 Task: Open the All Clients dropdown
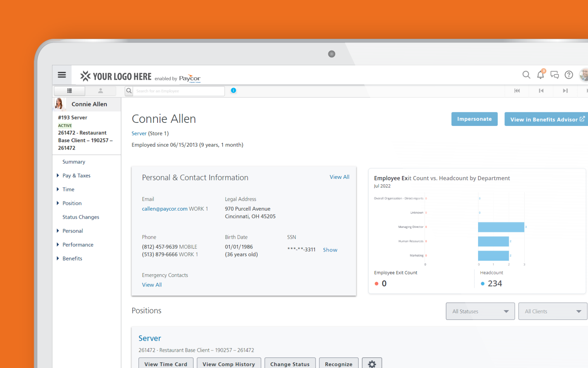tap(552, 311)
